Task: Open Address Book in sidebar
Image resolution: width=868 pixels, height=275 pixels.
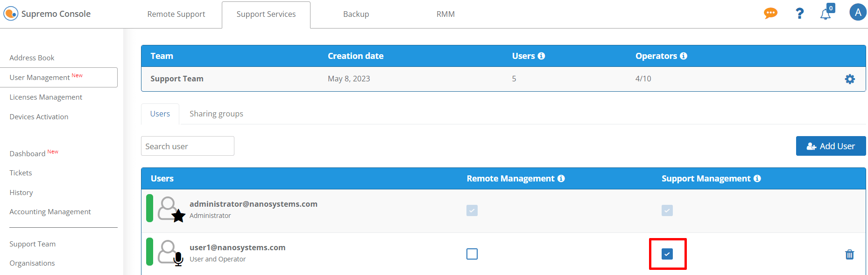Action: click(32, 58)
